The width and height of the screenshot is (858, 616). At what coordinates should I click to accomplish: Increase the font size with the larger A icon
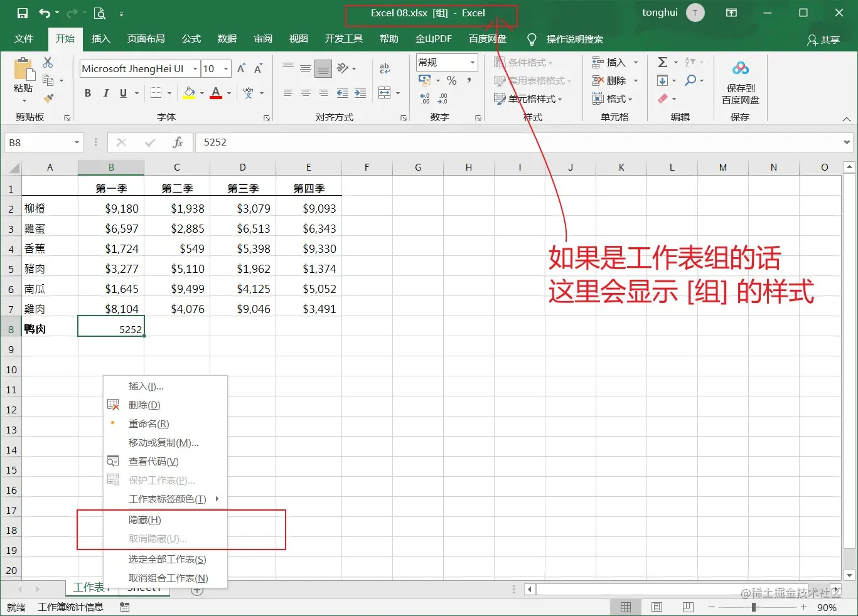pos(241,68)
